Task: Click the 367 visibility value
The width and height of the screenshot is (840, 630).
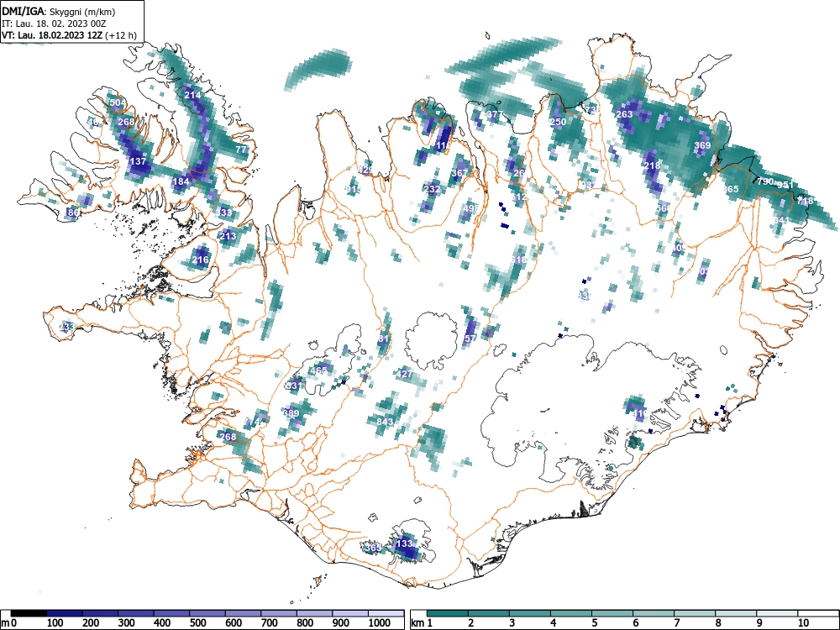Action: coord(459,173)
